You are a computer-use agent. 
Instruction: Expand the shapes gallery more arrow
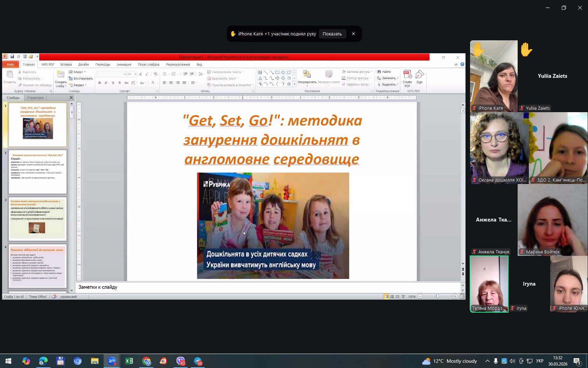pos(294,84)
